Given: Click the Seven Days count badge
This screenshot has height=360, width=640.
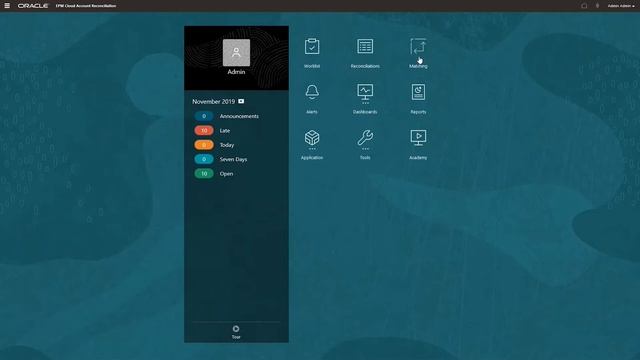Looking at the screenshot, I should (x=204, y=159).
